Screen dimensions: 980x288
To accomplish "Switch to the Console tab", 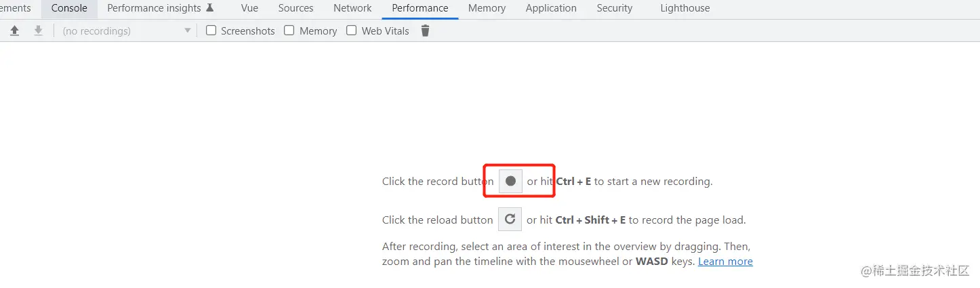I will (69, 8).
